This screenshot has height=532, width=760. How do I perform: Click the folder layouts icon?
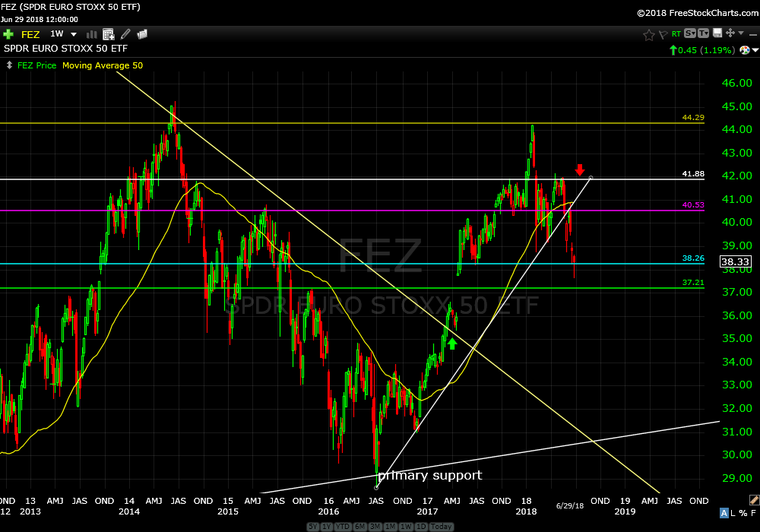[x=142, y=34]
